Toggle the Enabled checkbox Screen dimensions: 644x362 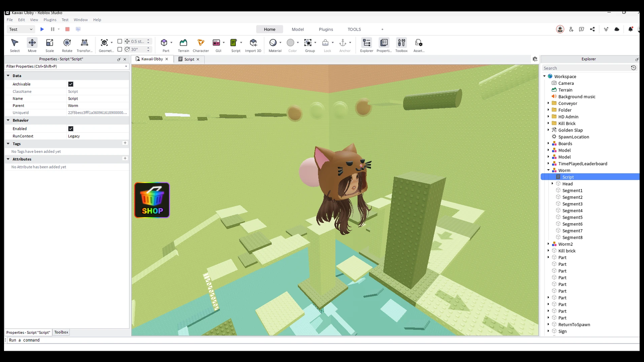point(71,129)
